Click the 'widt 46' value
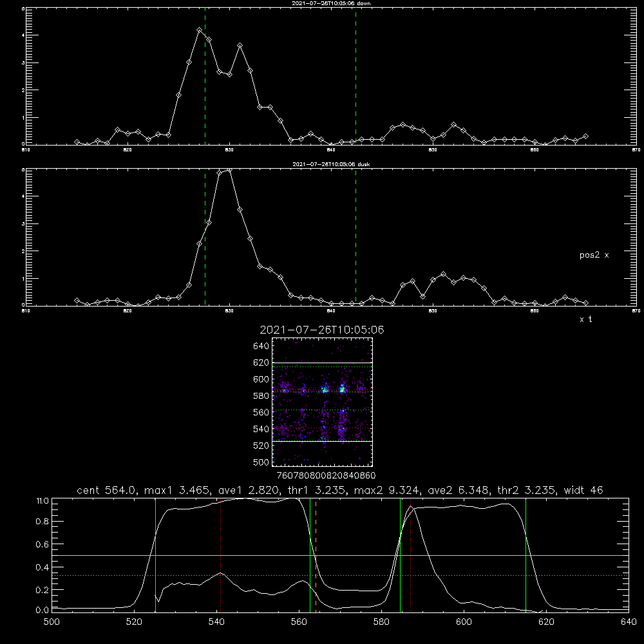Screen dimensions: 644x644 (583, 490)
